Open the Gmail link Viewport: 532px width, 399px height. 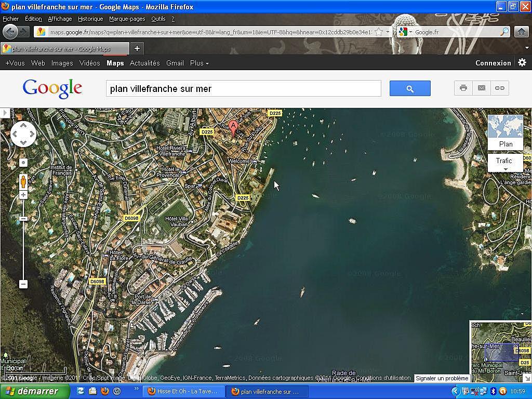pos(175,63)
